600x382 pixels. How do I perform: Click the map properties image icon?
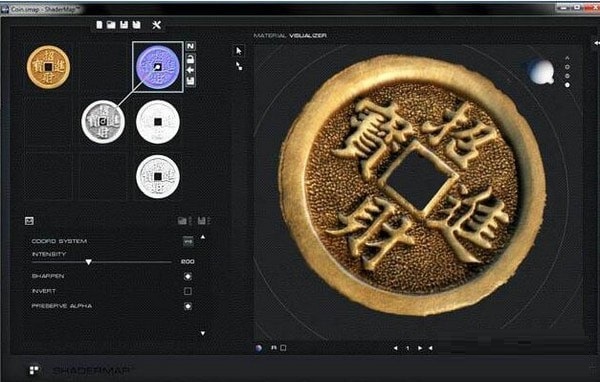tap(29, 221)
